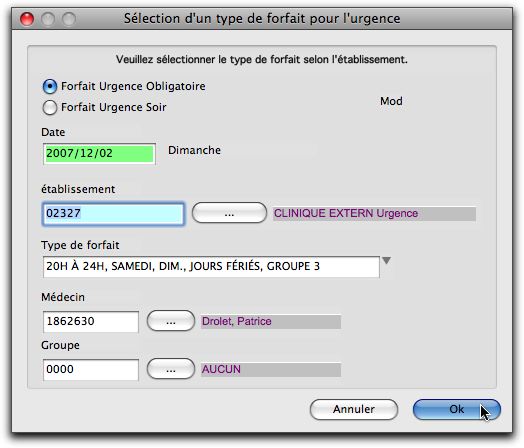The width and height of the screenshot is (524, 448).
Task: Select Forfait Urgence Soir radio button
Action: pos(50,108)
